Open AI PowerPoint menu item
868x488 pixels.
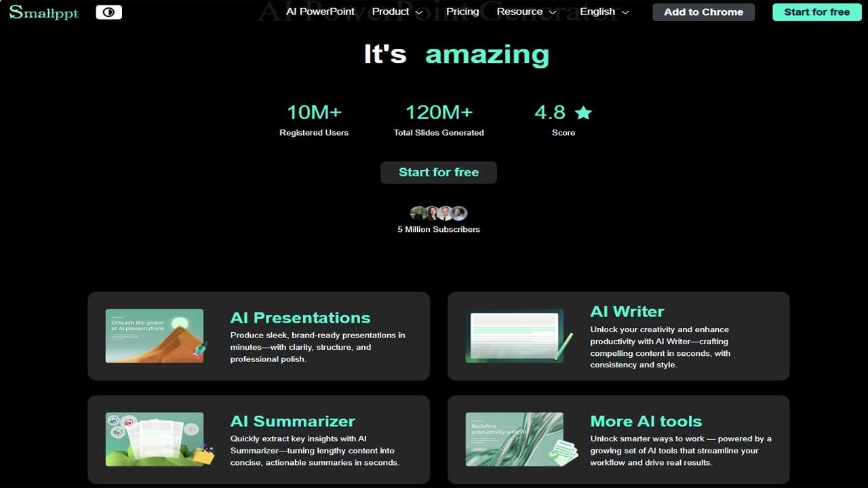[x=320, y=12]
